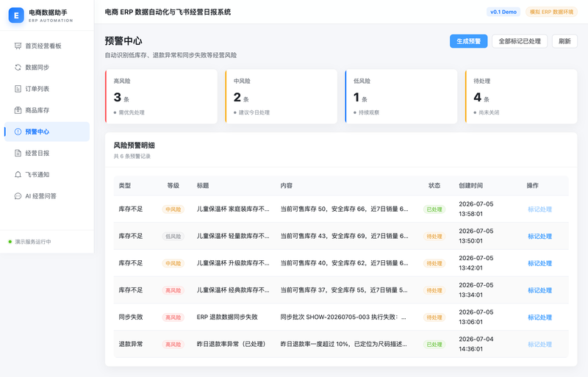Image resolution: width=588 pixels, height=377 pixels.
Task: Click 标记处理 for 儿童保温杯 家庭装 row
Action: [539, 209]
